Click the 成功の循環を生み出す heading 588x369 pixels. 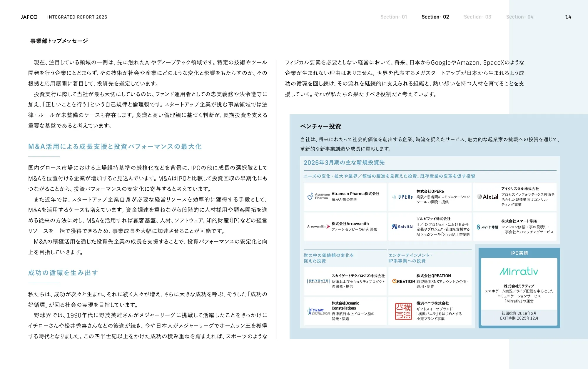(63, 273)
